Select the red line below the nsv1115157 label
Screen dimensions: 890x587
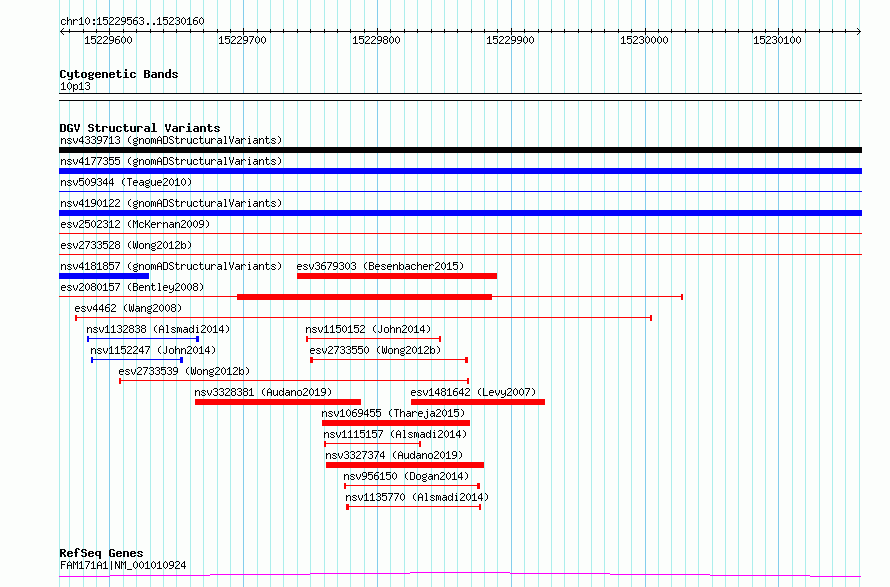(372, 444)
